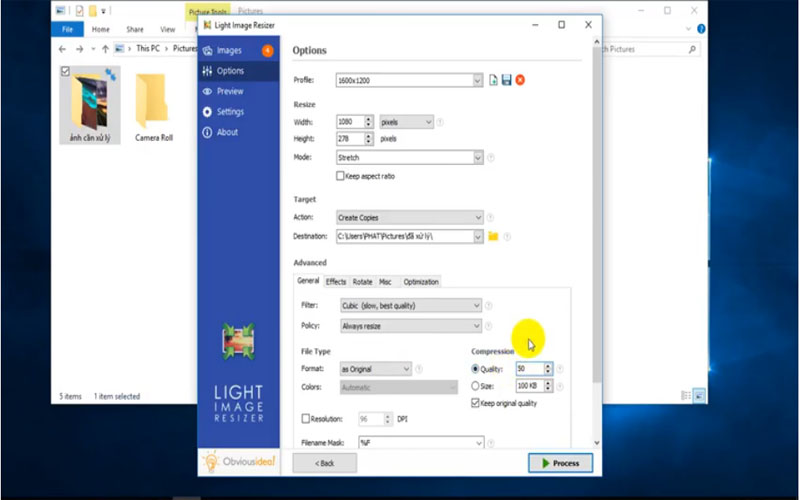Click the red delete profile icon
This screenshot has width=800, height=500.
520,80
